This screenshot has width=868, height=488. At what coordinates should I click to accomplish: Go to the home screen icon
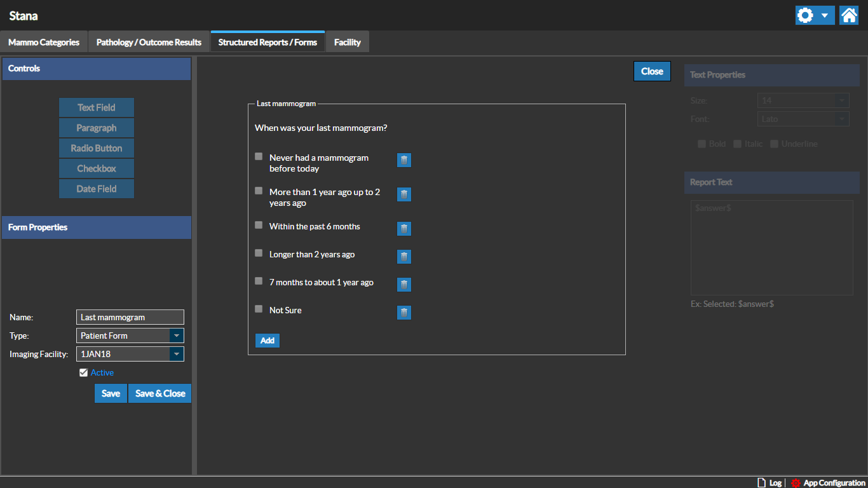(x=849, y=15)
